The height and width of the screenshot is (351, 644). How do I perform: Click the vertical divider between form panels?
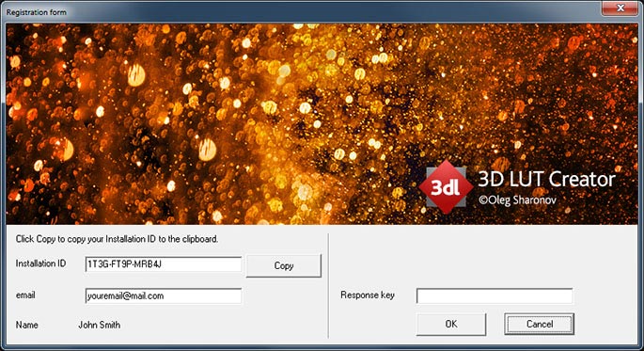point(328,286)
